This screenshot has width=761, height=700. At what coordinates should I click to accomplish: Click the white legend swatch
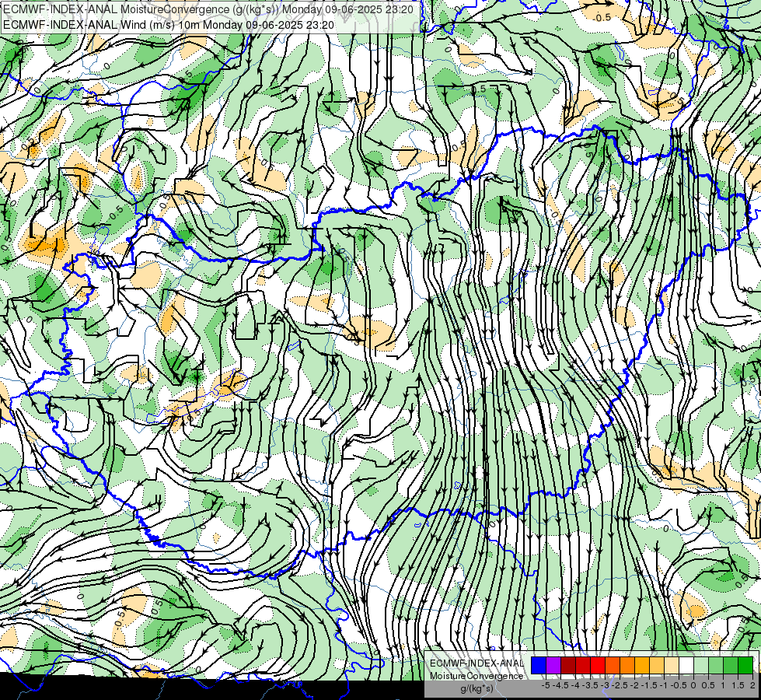(x=686, y=666)
